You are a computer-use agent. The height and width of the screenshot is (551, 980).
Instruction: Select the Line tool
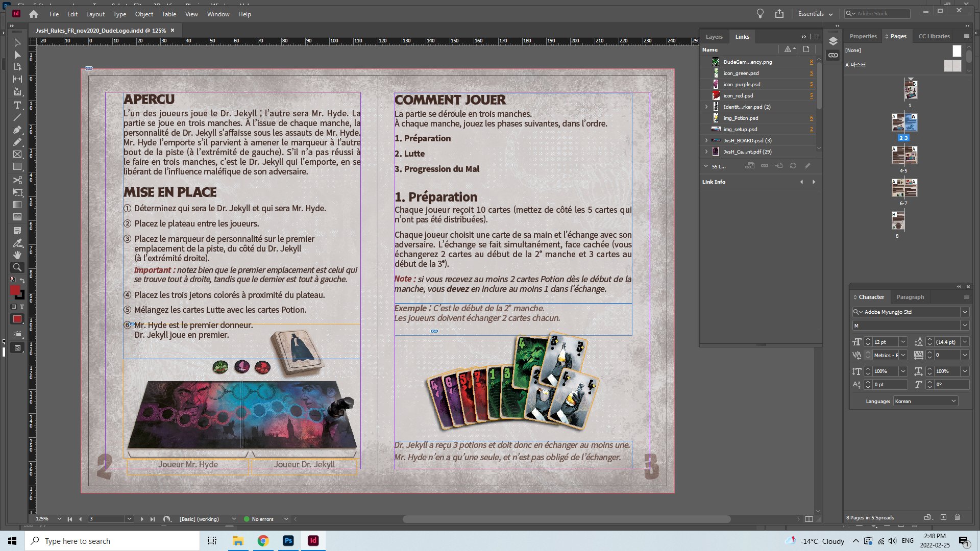pos(17,117)
